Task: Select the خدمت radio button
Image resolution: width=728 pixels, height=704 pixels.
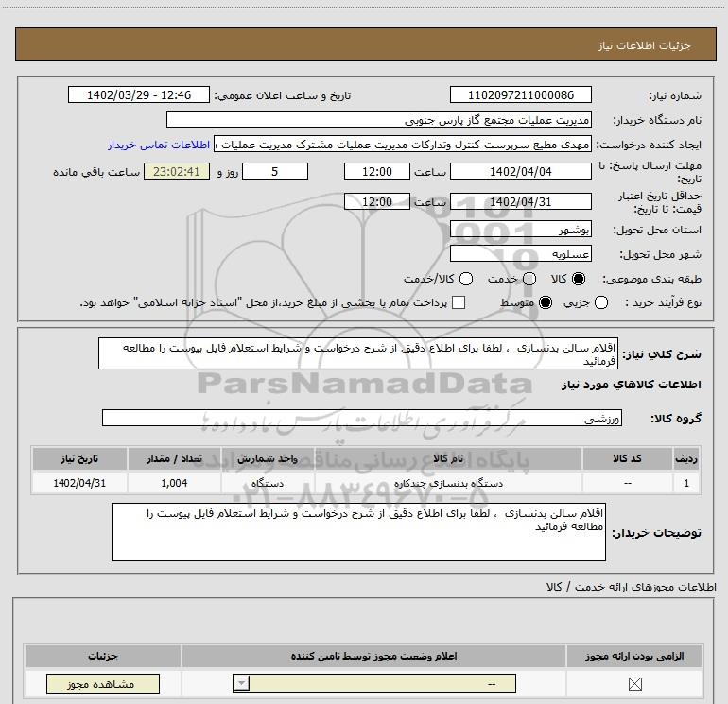Action: (529, 279)
